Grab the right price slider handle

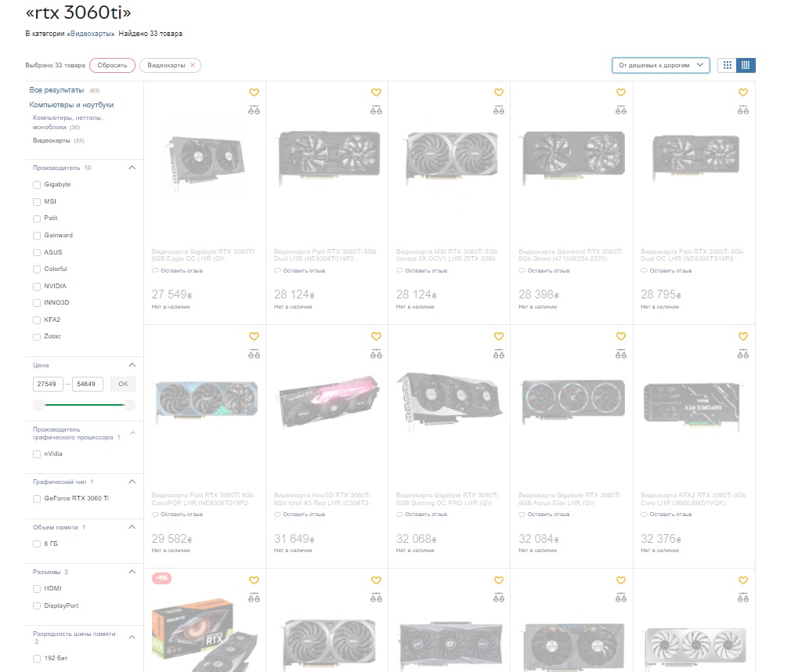(x=130, y=405)
